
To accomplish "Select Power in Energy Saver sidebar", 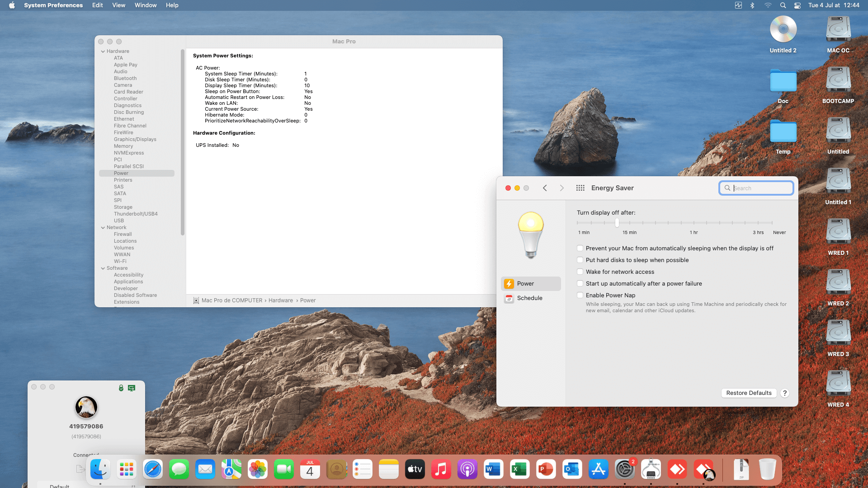I will 531,284.
